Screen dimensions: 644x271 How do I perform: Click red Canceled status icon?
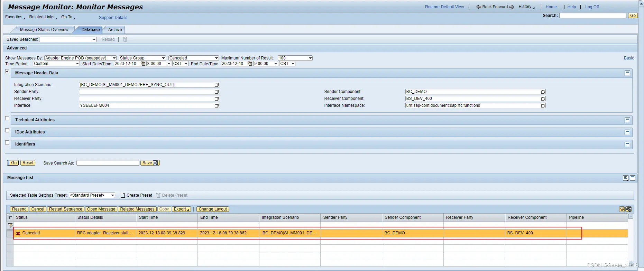click(x=18, y=233)
